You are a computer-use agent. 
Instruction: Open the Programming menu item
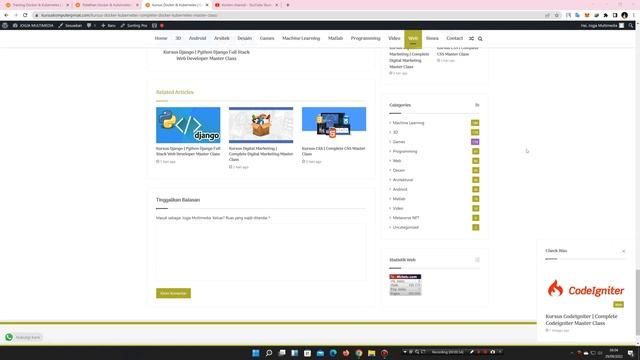click(x=365, y=38)
